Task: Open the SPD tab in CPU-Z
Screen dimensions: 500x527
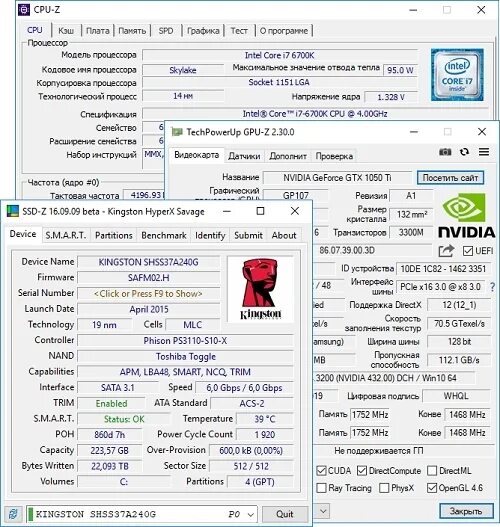Action: tap(166, 31)
